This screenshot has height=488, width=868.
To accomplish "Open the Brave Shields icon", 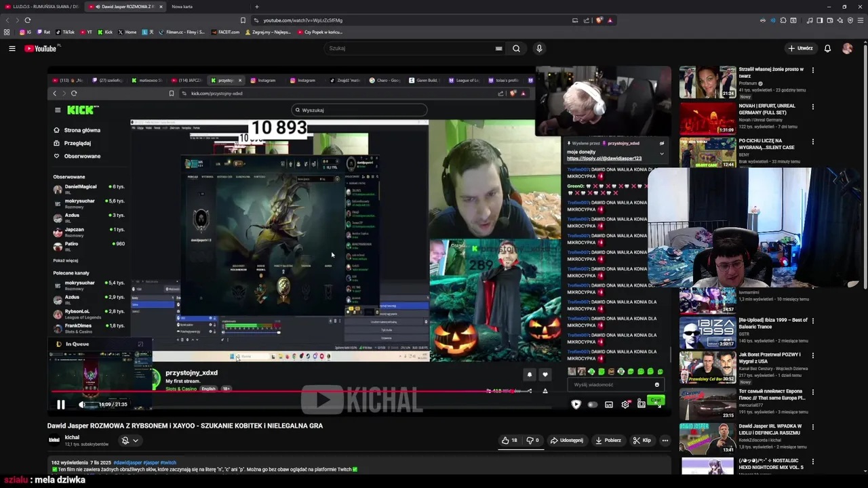I will [x=599, y=20].
